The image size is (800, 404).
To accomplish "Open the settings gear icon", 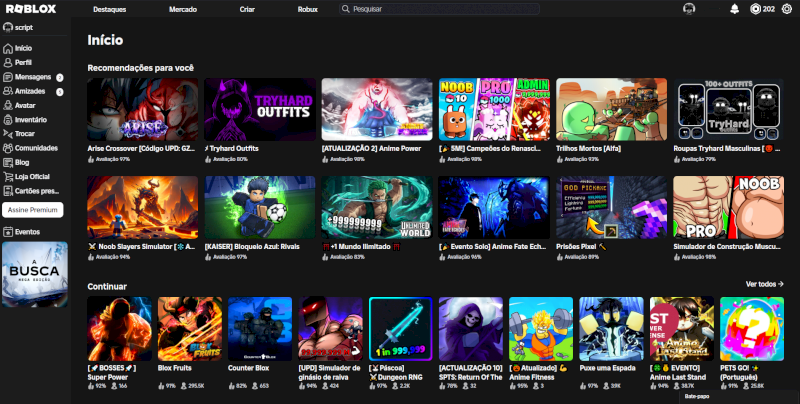I will [x=786, y=9].
